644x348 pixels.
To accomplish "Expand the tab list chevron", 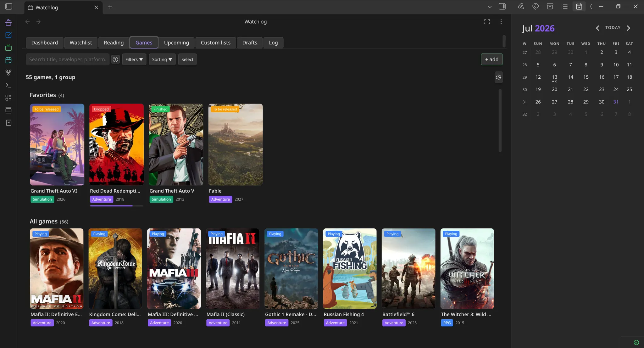I will coord(490,7).
